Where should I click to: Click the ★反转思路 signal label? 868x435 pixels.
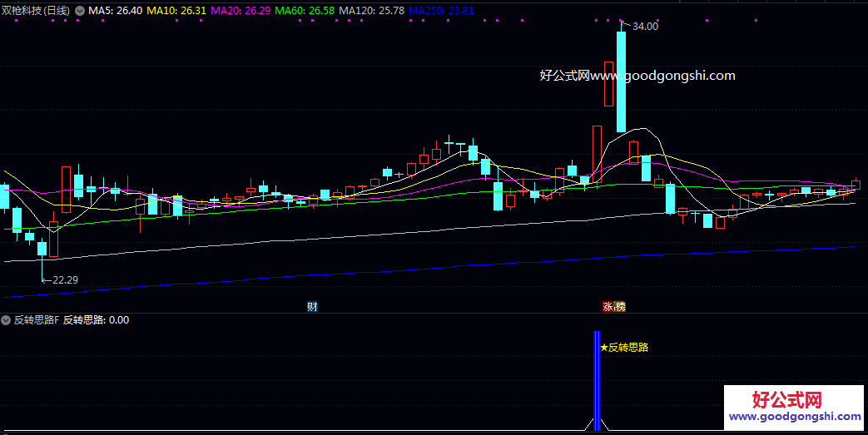[624, 348]
